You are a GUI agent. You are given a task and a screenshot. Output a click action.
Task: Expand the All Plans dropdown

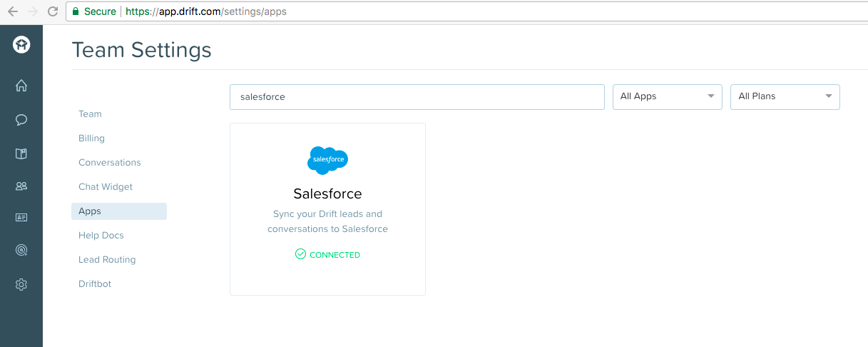[785, 96]
